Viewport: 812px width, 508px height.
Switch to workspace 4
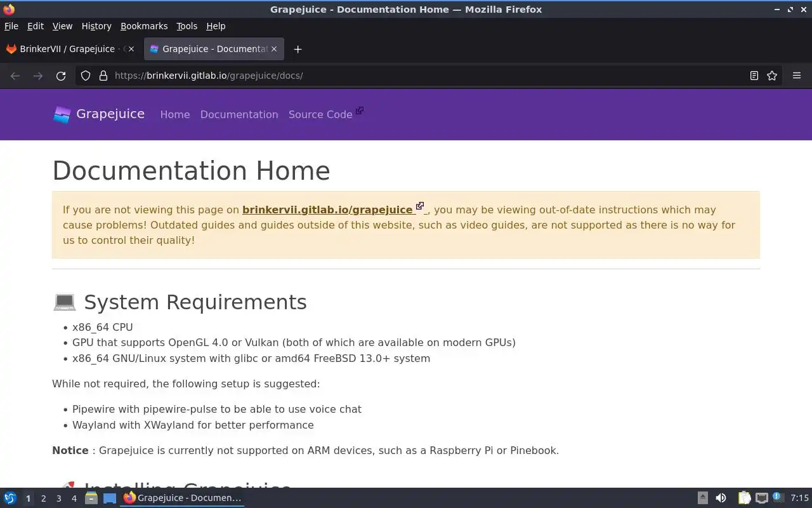pyautogui.click(x=74, y=498)
